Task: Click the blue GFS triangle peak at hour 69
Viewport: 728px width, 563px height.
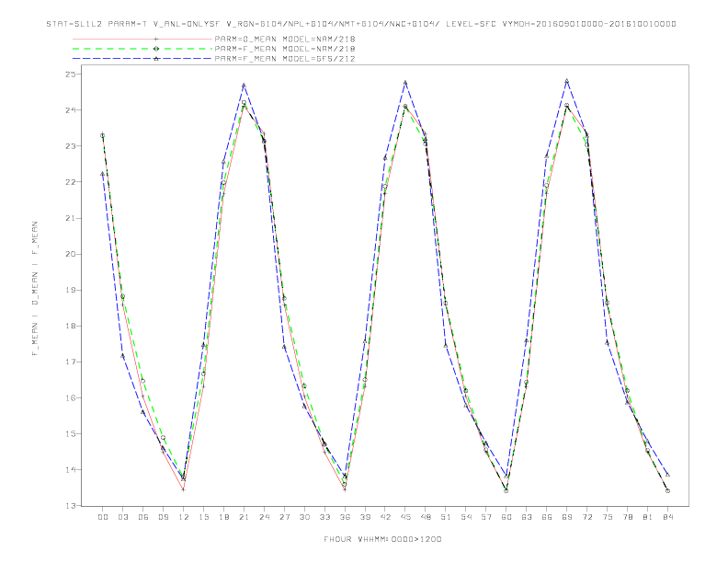Action: click(567, 81)
